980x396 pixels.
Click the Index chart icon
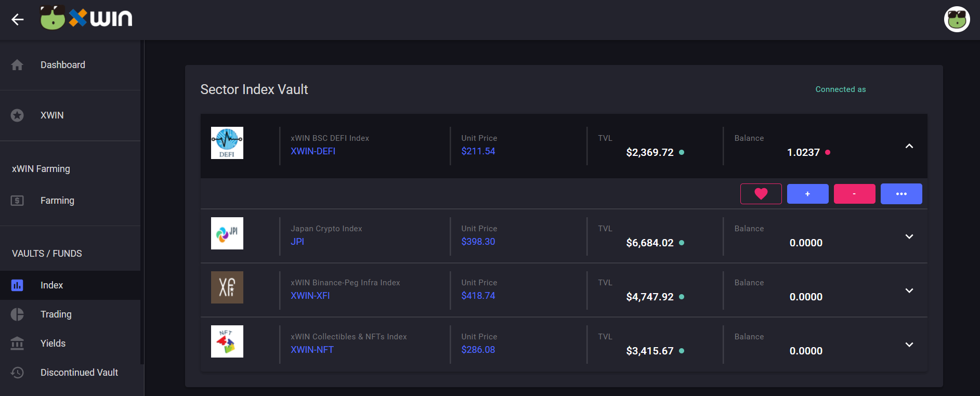[17, 285]
